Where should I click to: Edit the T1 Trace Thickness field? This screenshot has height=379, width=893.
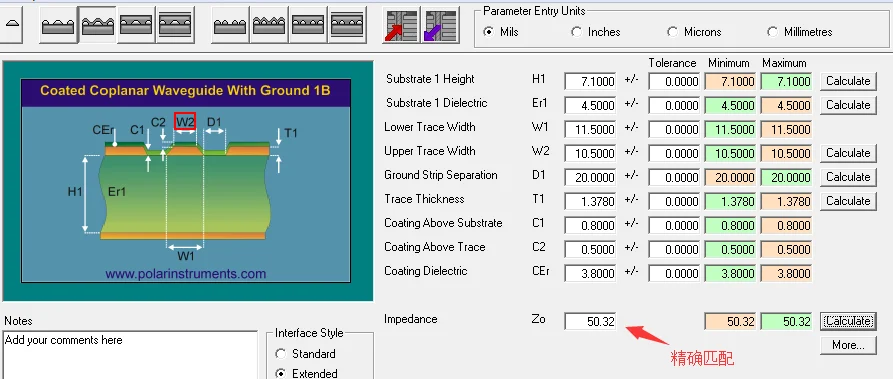[x=590, y=201]
